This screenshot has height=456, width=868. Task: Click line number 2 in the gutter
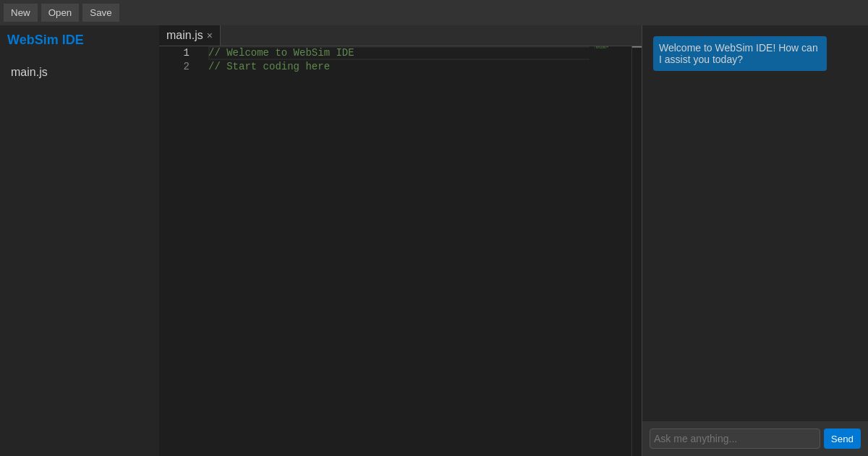(186, 66)
